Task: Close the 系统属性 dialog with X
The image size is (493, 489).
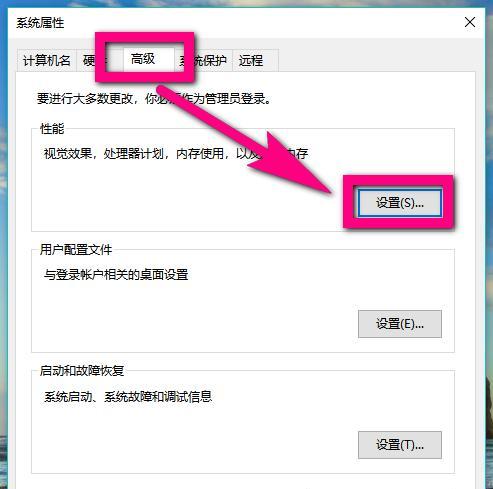Action: pyautogui.click(x=470, y=23)
